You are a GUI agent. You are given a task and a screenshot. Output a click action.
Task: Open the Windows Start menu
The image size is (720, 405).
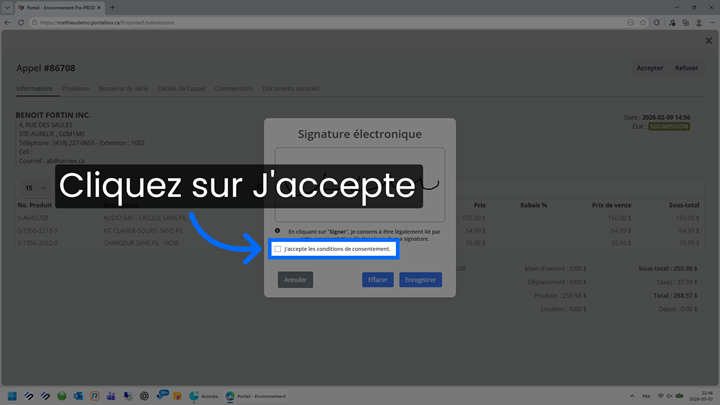[x=12, y=396]
